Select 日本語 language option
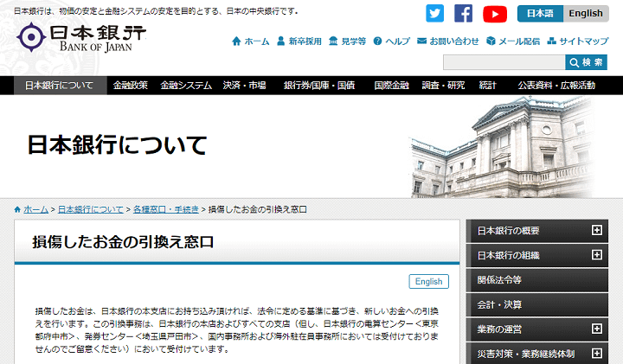 tap(540, 14)
